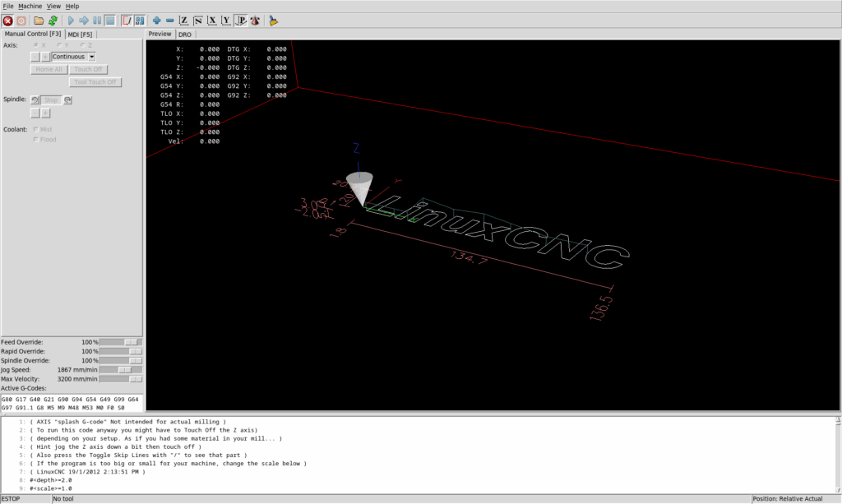Switch preview to perspective view

[x=241, y=20]
